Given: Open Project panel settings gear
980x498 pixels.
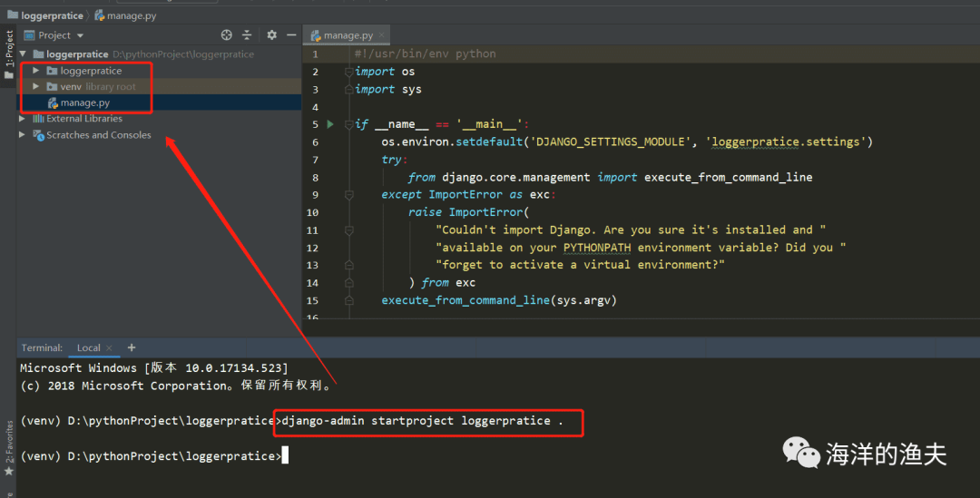Looking at the screenshot, I should 271,35.
